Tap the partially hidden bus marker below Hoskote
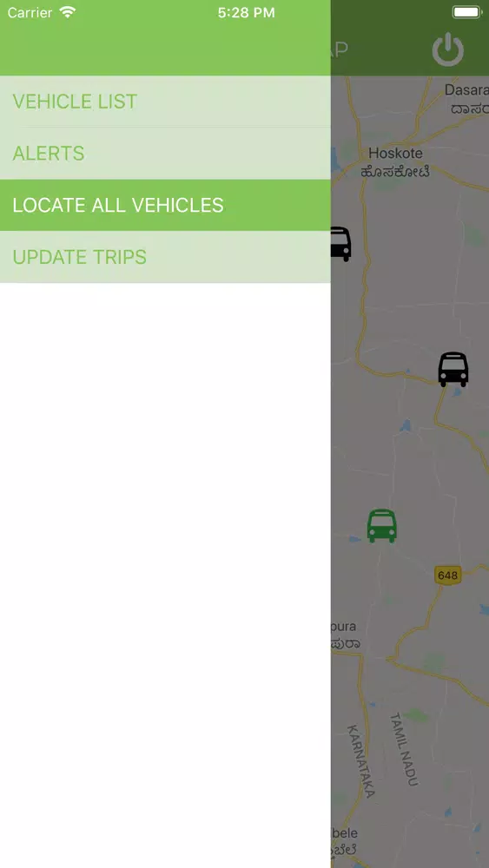489x868 pixels. coord(341,244)
